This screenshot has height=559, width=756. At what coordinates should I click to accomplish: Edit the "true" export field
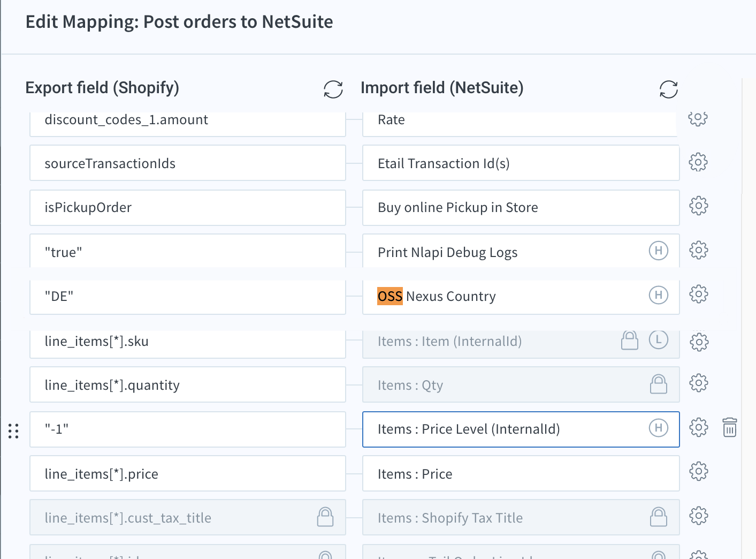point(188,251)
